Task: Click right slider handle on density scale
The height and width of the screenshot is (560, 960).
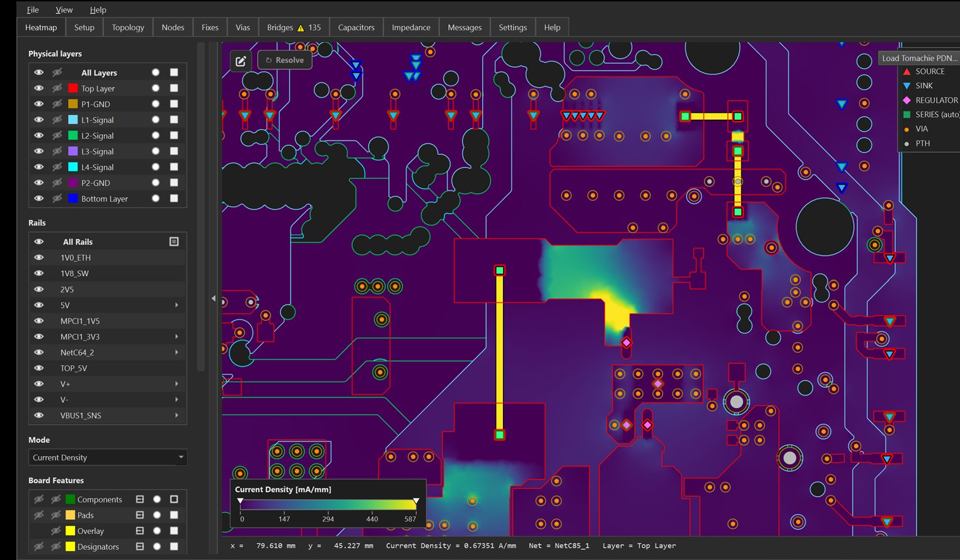Action: (416, 501)
